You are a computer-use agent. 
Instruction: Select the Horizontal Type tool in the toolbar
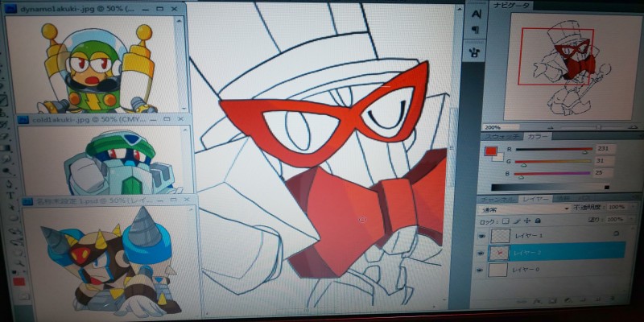point(10,196)
